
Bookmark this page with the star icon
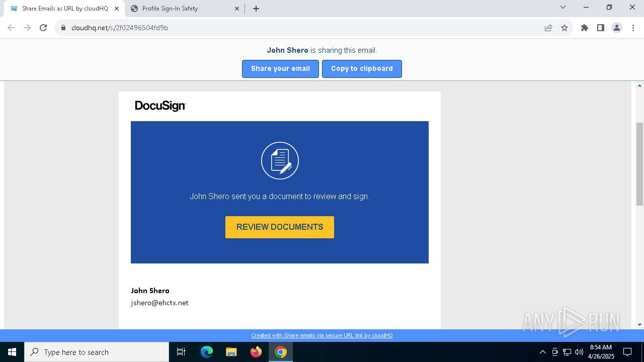pos(565,28)
